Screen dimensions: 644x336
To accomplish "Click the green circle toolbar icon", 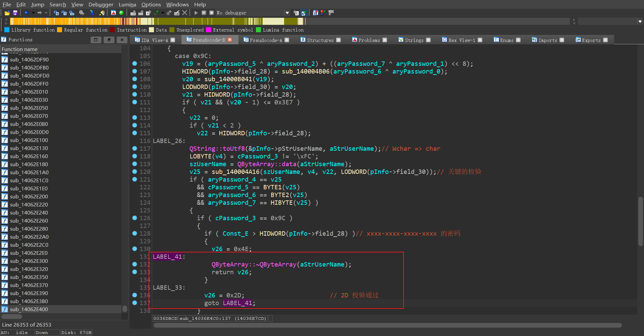I will point(121,13).
